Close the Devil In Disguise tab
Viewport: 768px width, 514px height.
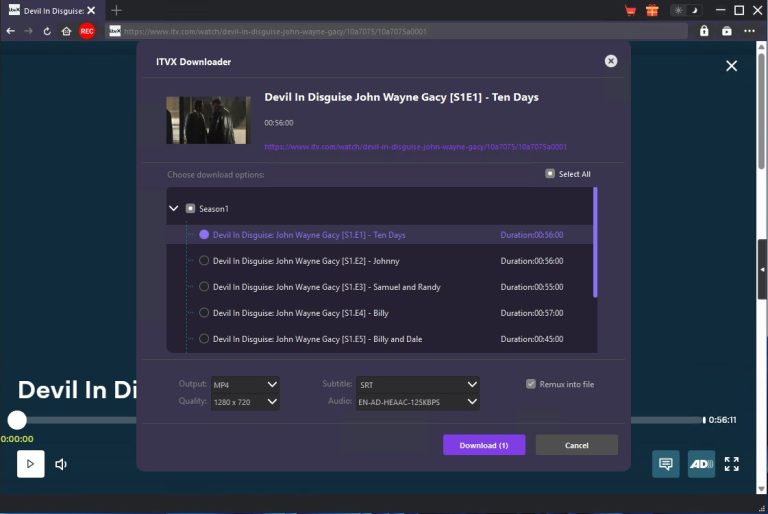tap(91, 10)
